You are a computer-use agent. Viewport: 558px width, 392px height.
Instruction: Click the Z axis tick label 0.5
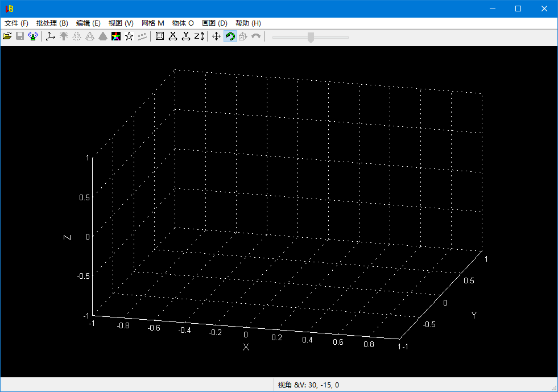pos(84,197)
